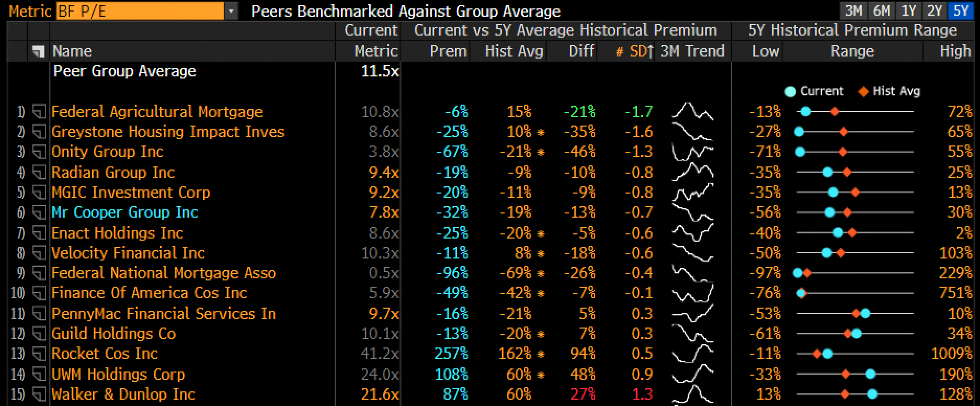Click the BF P/E metric field

coord(140,11)
